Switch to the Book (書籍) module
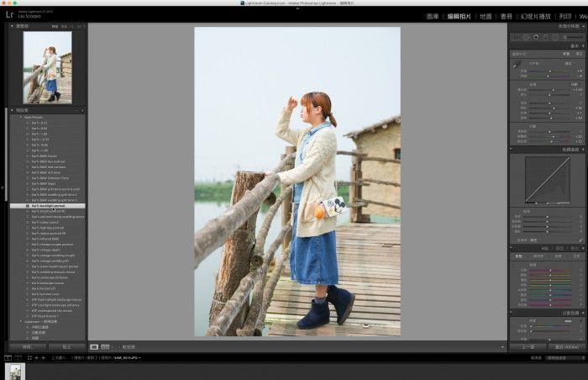 pyautogui.click(x=507, y=16)
